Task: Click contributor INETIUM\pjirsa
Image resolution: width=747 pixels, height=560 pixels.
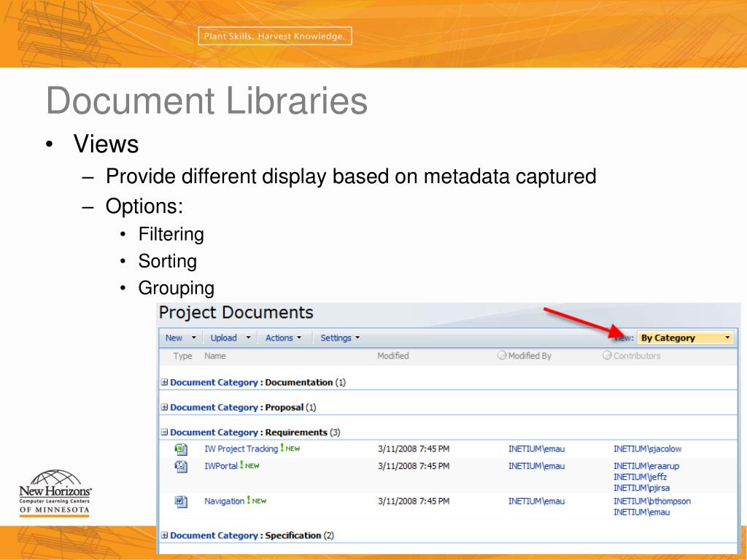Action: [641, 488]
